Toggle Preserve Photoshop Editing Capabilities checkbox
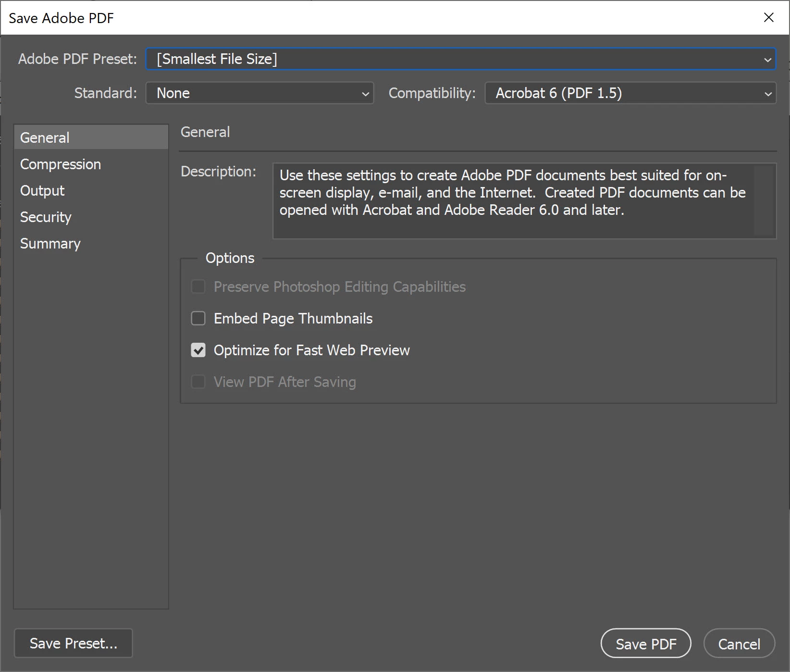This screenshot has height=672, width=790. tap(198, 286)
